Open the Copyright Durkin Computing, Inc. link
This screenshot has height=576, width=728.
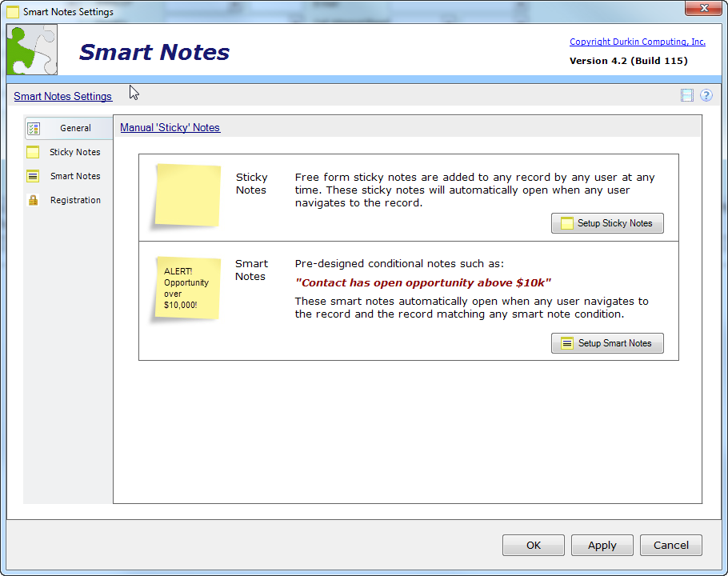tap(638, 42)
